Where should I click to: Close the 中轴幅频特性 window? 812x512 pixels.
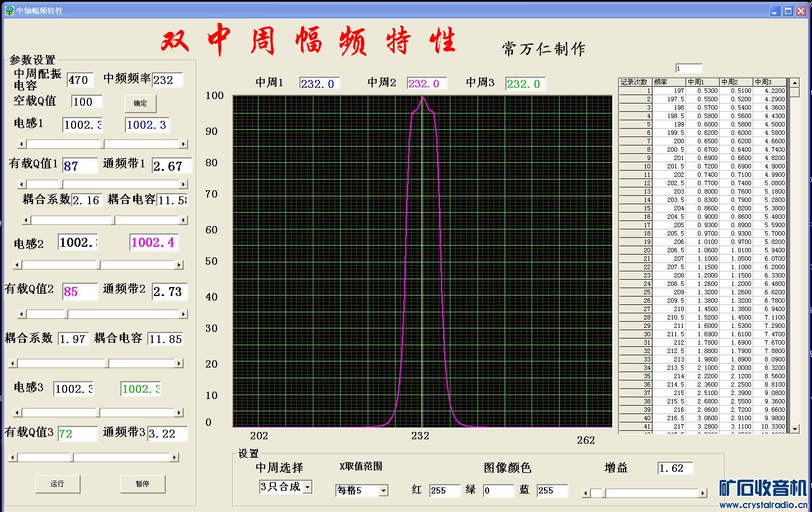click(x=801, y=11)
